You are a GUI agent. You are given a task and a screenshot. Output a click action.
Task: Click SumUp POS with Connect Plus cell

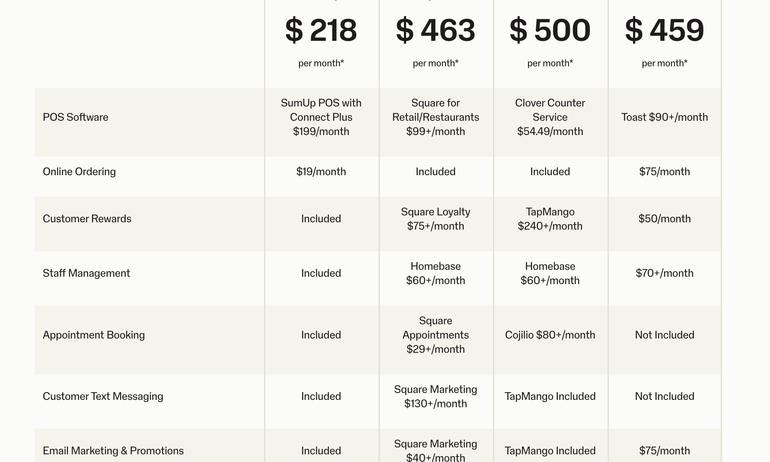coord(321,117)
